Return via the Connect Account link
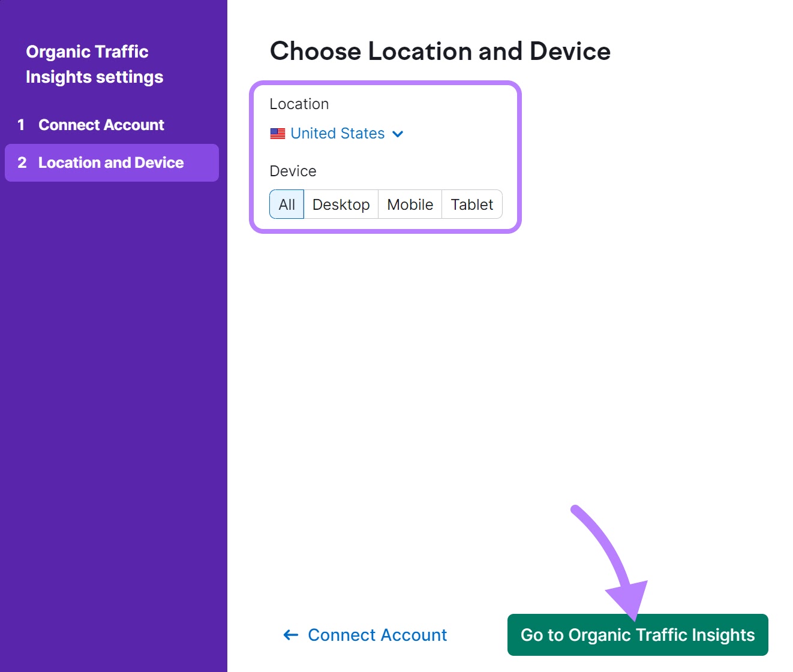 coord(377,635)
